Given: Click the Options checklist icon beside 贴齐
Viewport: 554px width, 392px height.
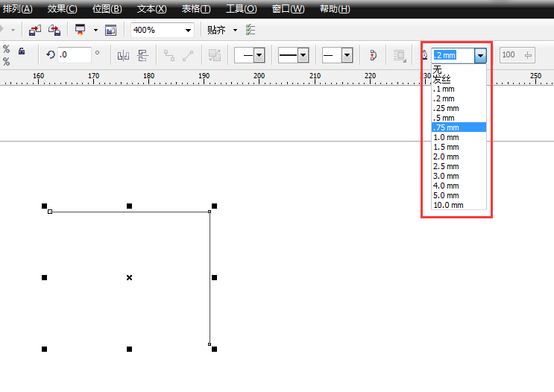Looking at the screenshot, I should tap(251, 31).
